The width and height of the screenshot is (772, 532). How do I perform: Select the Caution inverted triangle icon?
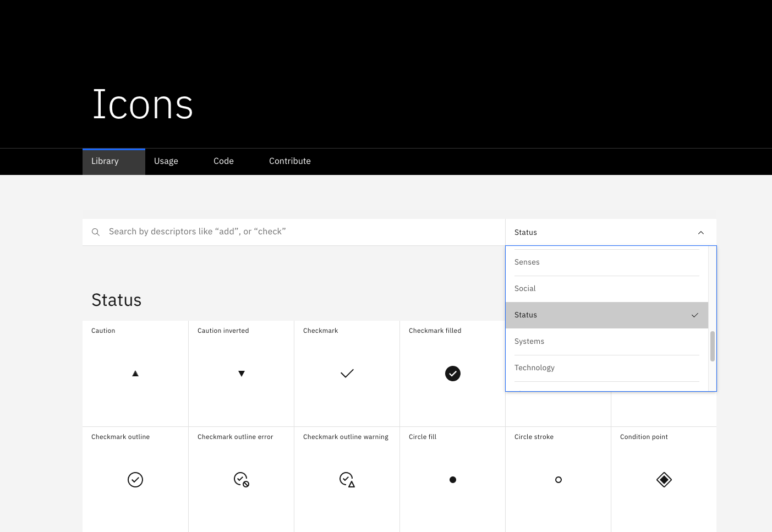pos(241,374)
